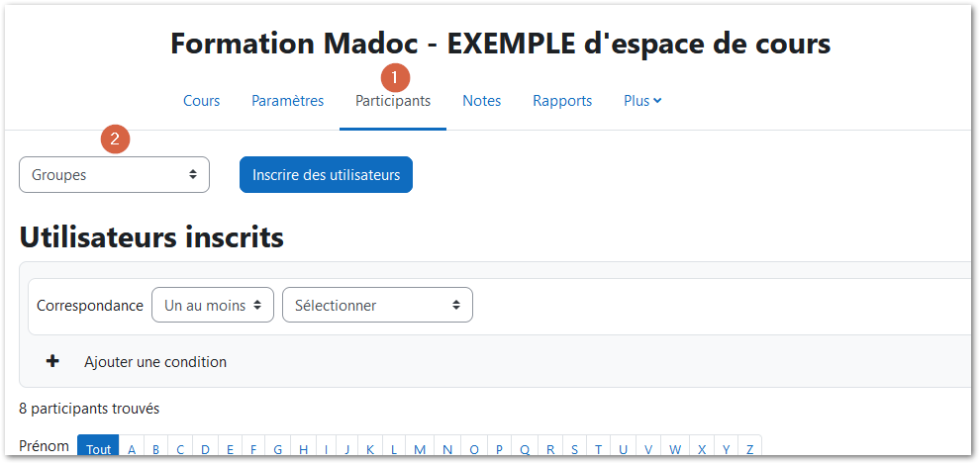Click Inscrire des utilisateurs button
980x464 pixels.
327,175
